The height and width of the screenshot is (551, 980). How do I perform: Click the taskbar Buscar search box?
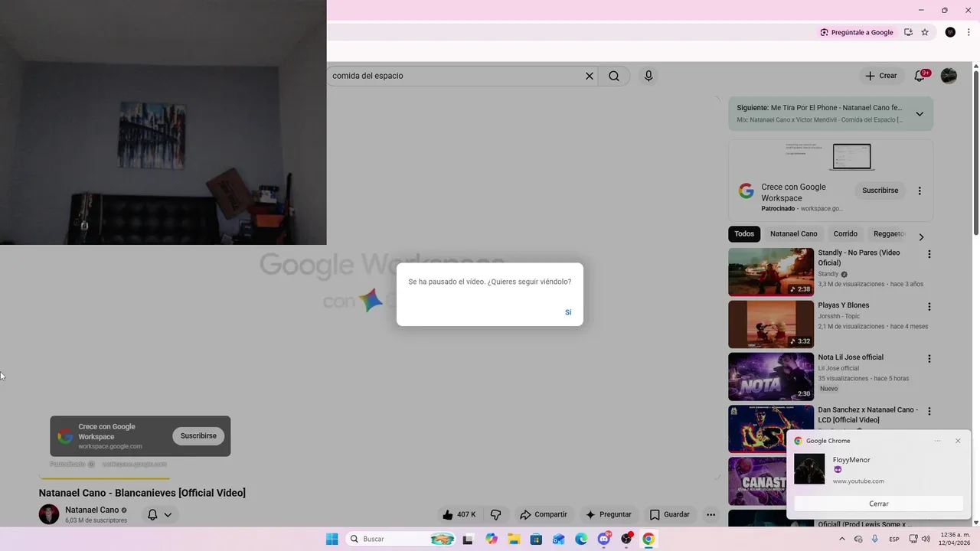click(402, 539)
